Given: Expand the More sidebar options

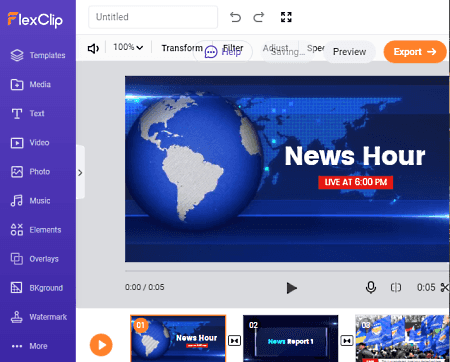Looking at the screenshot, I should (29, 346).
